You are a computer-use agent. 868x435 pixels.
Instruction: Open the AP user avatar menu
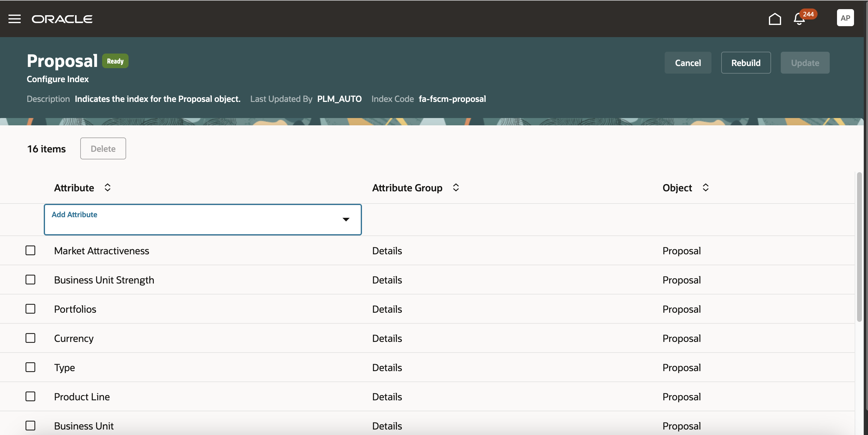point(845,18)
